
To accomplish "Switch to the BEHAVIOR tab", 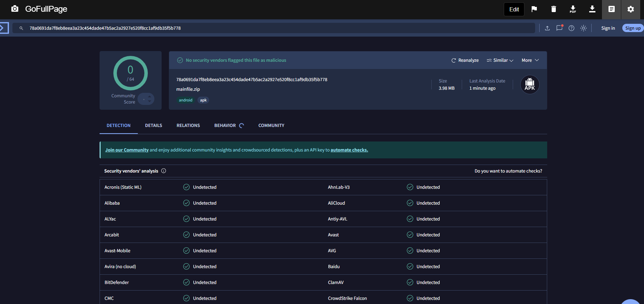I will [229, 126].
